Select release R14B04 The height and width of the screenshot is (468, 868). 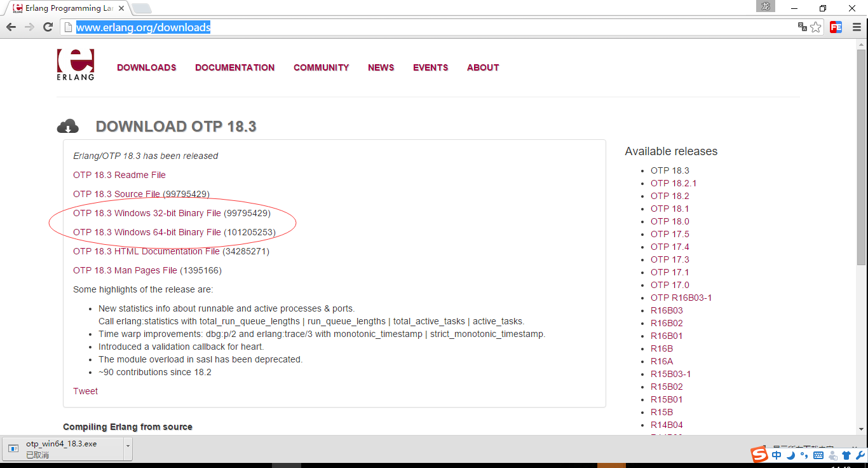tap(667, 425)
